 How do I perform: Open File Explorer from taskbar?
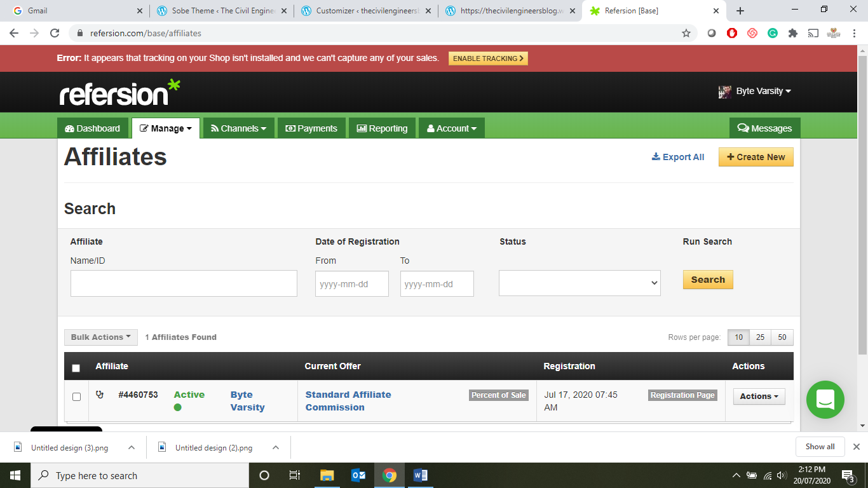click(327, 475)
